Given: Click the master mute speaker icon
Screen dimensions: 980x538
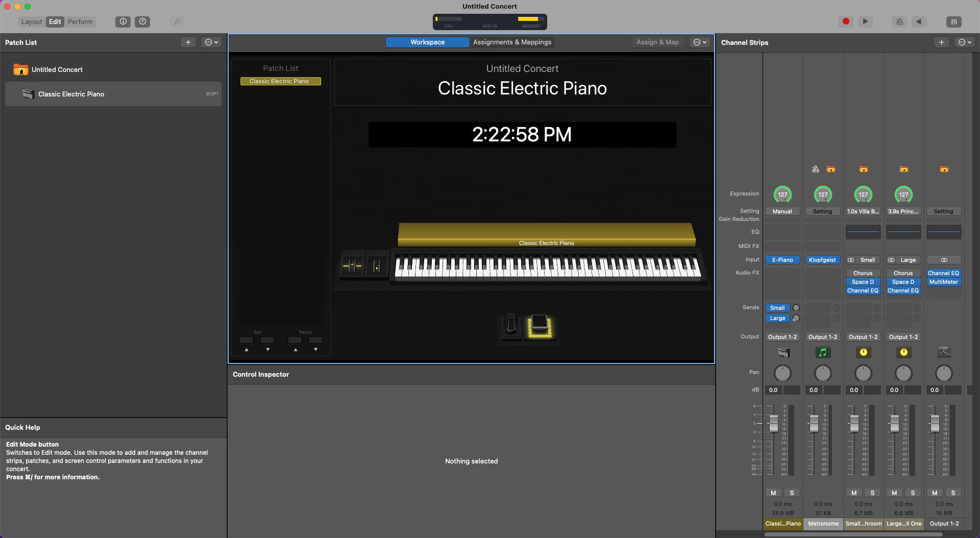Looking at the screenshot, I should [x=919, y=21].
